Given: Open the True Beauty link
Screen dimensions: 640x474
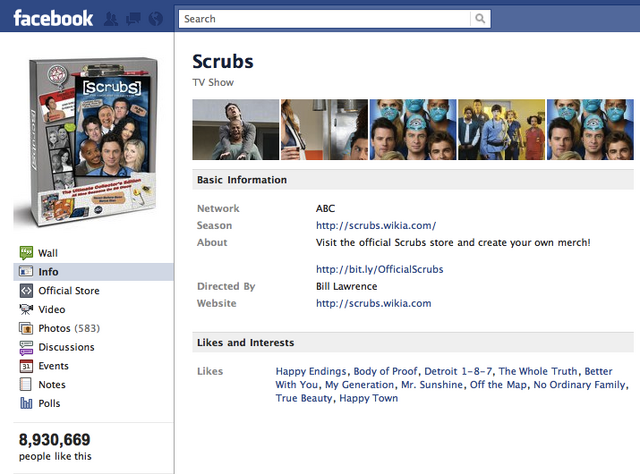Looking at the screenshot, I should coord(304,398).
